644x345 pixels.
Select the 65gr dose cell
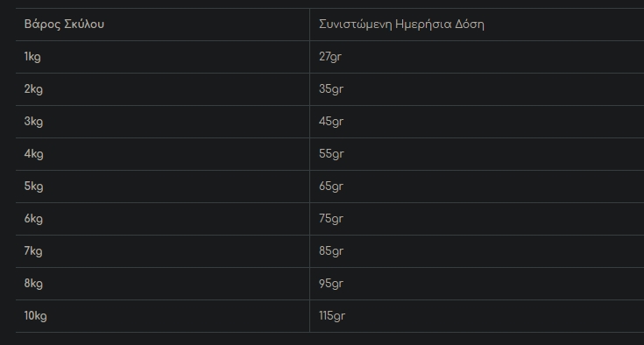coord(477,187)
